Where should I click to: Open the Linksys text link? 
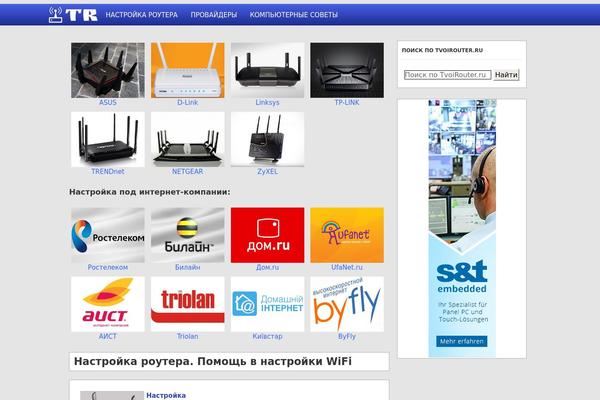pyautogui.click(x=267, y=103)
